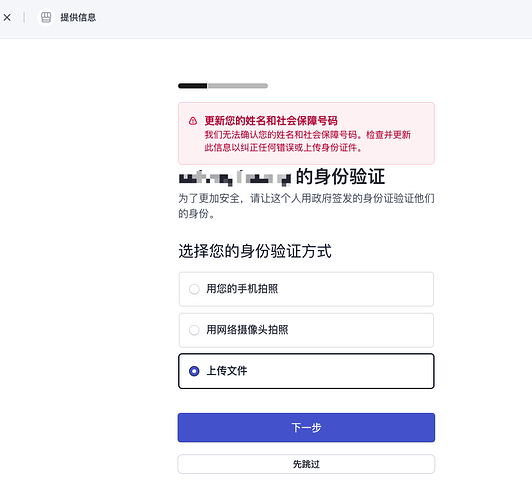Screen dimensions: 532x500
Task: Skip for now via 先跳过 button
Action: 306,464
